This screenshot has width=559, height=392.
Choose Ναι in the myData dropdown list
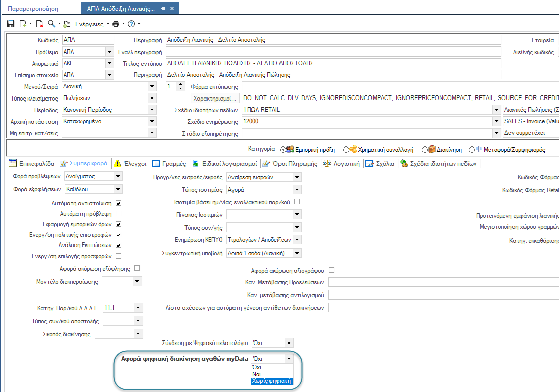tap(272, 374)
